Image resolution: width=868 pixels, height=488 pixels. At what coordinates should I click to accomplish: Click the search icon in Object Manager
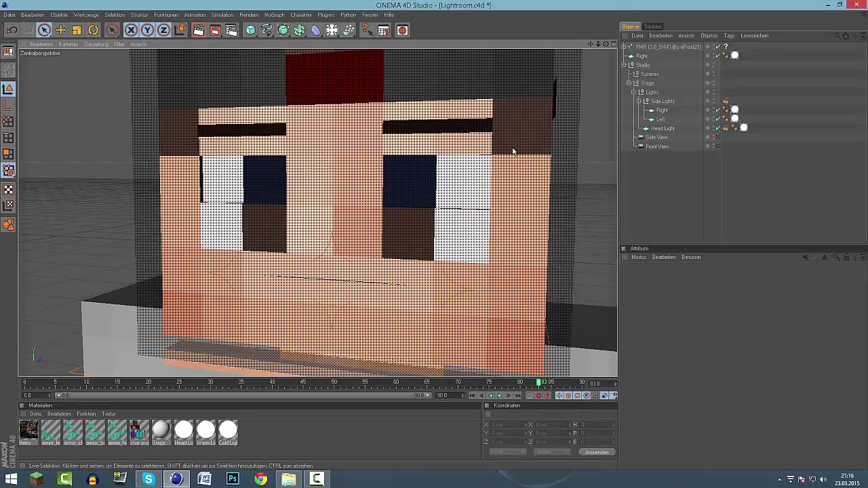[x=837, y=36]
